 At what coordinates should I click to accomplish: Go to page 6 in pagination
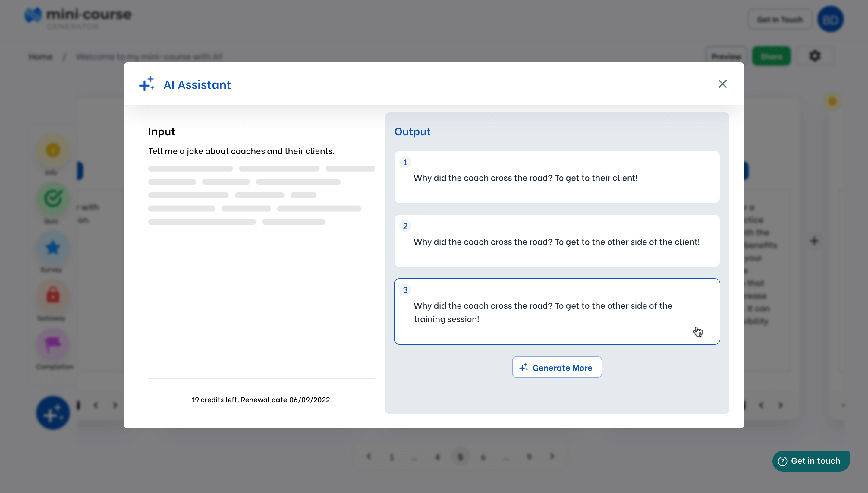pos(483,457)
